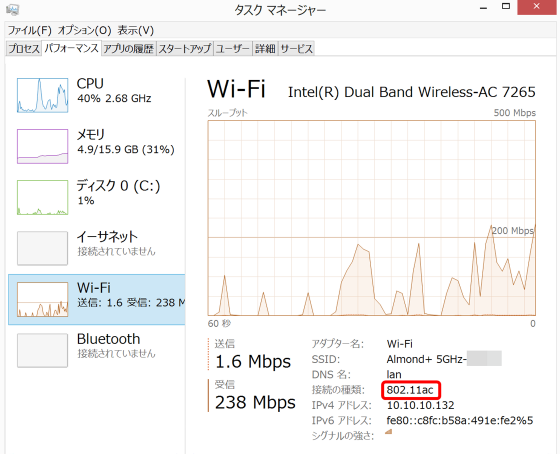Image resolution: width=560 pixels, height=454 pixels.
Task: Select the Wi-Fi entry in sidebar
Action: pyautogui.click(x=96, y=299)
